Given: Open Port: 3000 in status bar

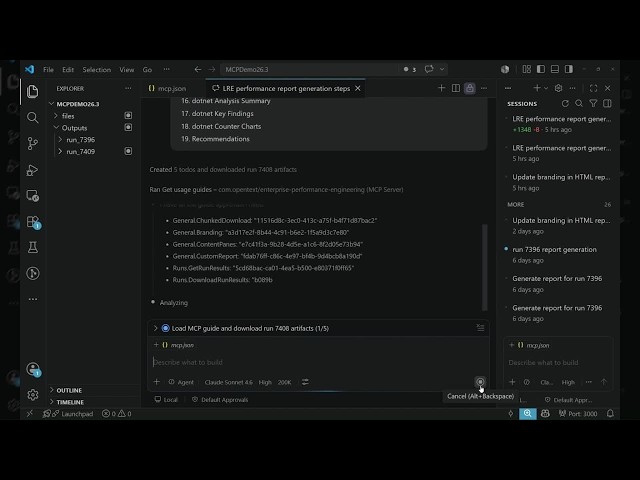Looking at the screenshot, I should [x=578, y=413].
